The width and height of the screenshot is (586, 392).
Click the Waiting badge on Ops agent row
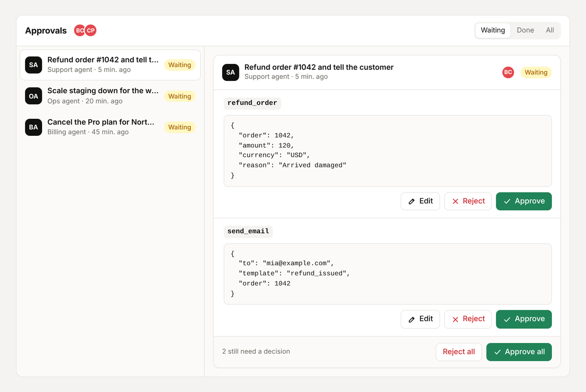click(x=180, y=96)
